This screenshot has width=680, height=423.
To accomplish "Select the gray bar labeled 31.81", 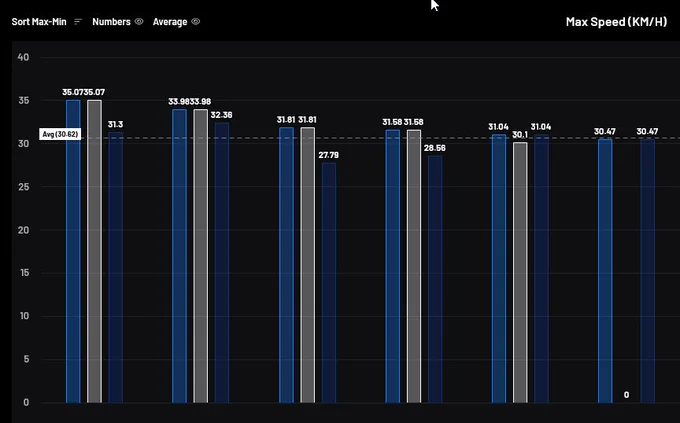I will click(307, 265).
